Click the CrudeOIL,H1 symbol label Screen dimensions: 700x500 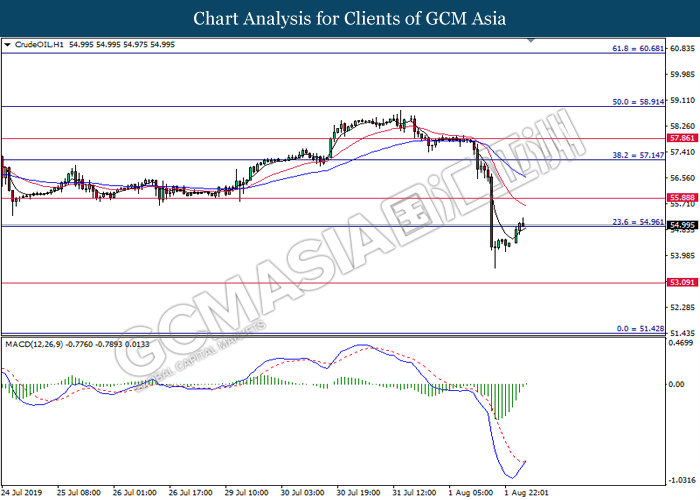pos(39,45)
